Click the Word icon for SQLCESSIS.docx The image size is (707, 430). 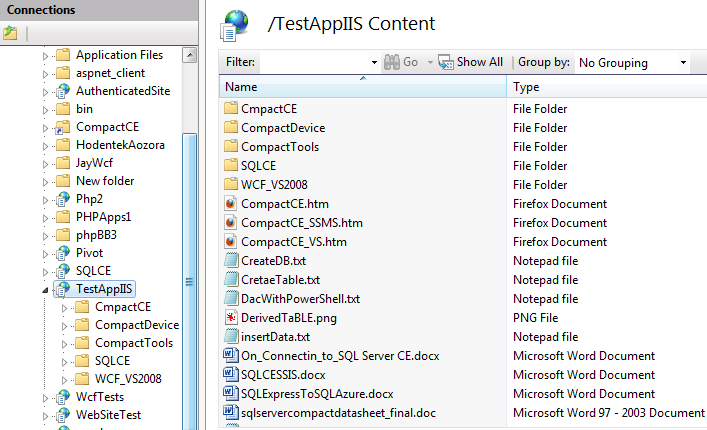[x=231, y=374]
